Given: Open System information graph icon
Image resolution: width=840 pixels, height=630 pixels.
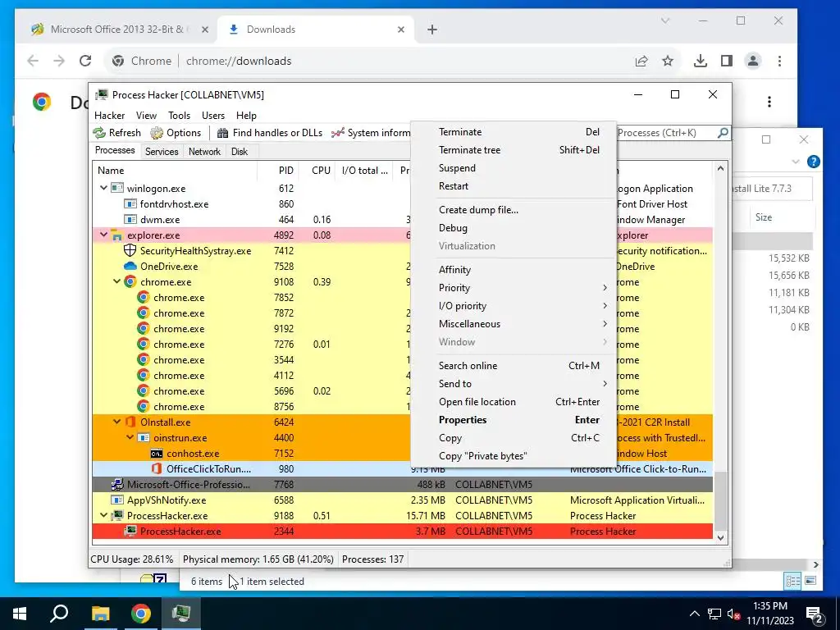Looking at the screenshot, I should (x=337, y=133).
